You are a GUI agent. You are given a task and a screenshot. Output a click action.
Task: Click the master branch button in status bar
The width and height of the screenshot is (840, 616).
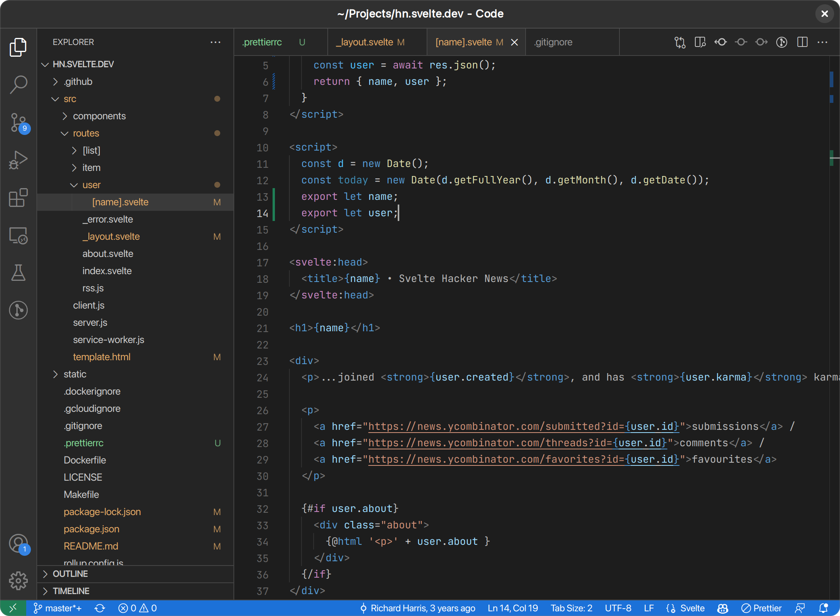point(58,608)
